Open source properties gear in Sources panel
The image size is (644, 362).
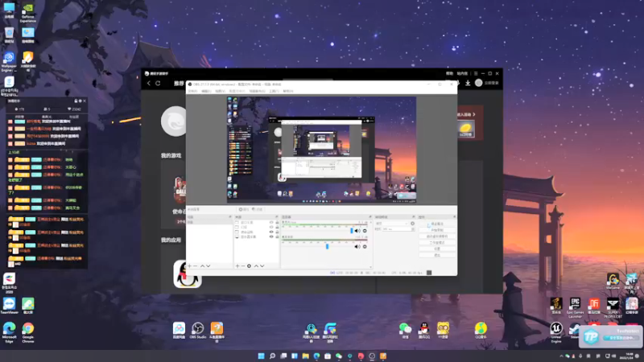click(x=249, y=266)
